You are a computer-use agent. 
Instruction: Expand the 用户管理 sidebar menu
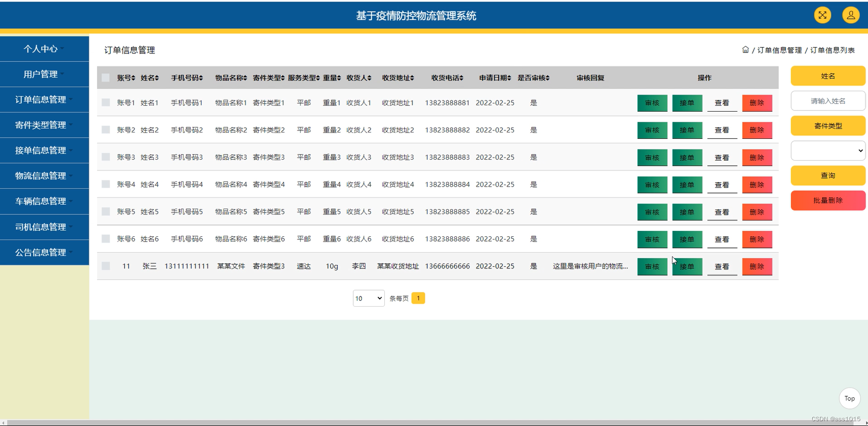pyautogui.click(x=44, y=74)
